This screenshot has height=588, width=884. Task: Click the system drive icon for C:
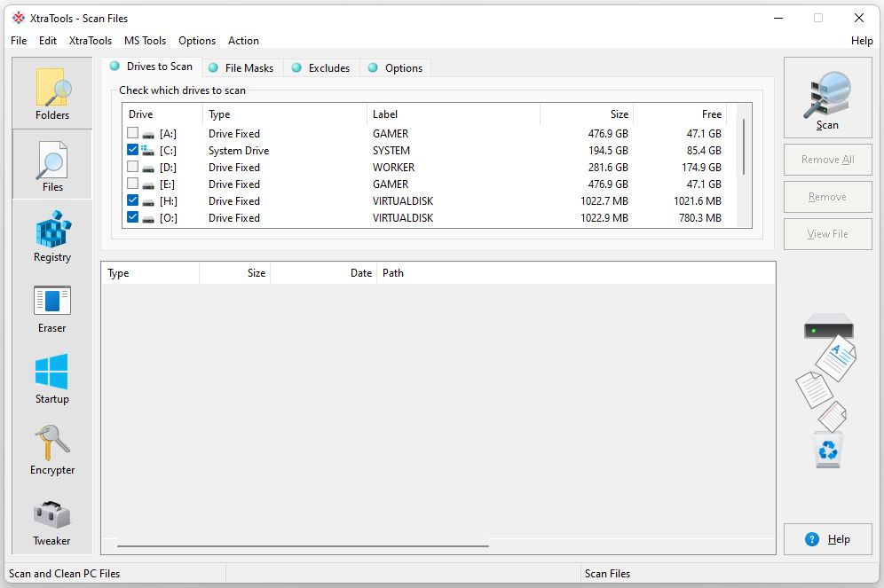click(x=147, y=151)
